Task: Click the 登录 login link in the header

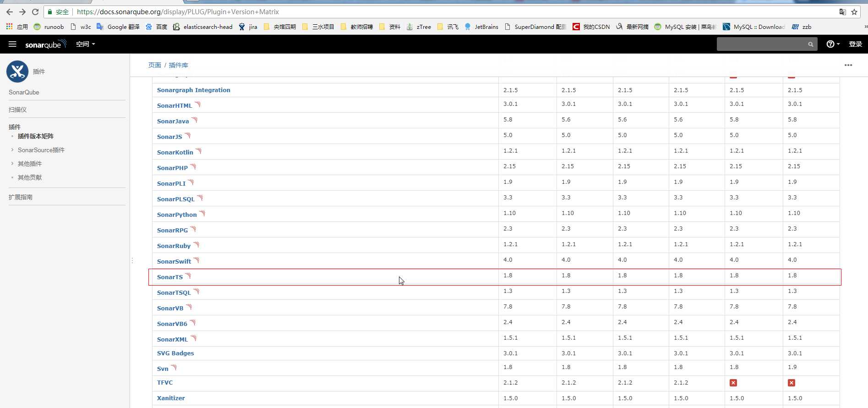Action: click(855, 44)
